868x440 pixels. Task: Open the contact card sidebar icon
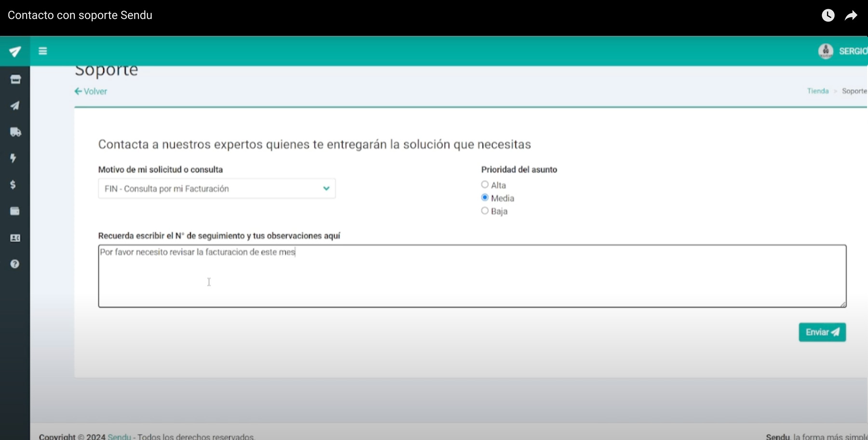point(15,238)
